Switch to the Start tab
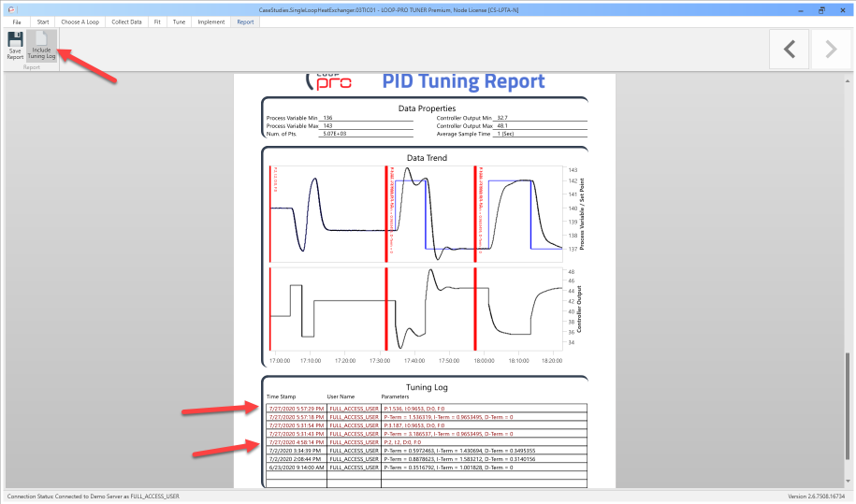The image size is (856, 504). pyautogui.click(x=43, y=22)
